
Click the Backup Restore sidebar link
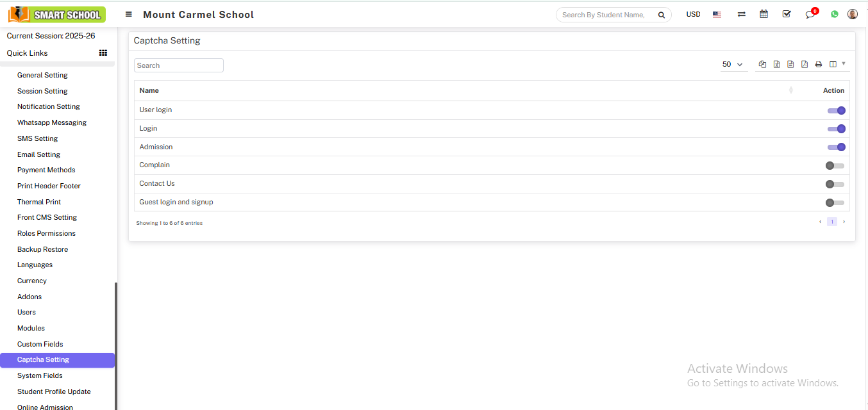[x=42, y=249]
